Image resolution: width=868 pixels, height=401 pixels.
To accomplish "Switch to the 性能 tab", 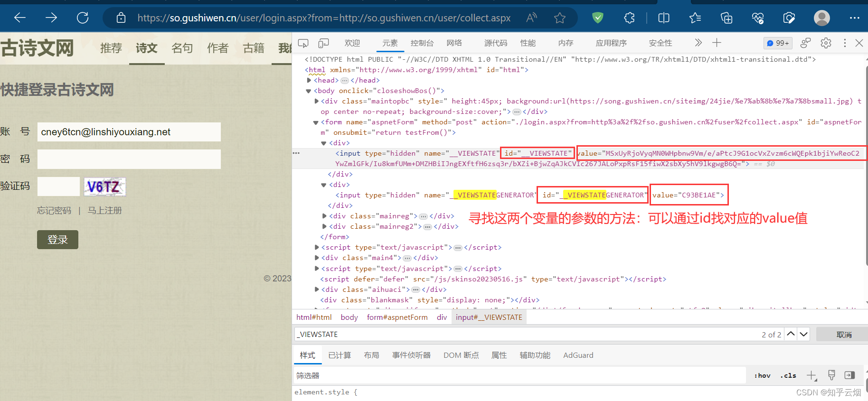I will coord(528,43).
